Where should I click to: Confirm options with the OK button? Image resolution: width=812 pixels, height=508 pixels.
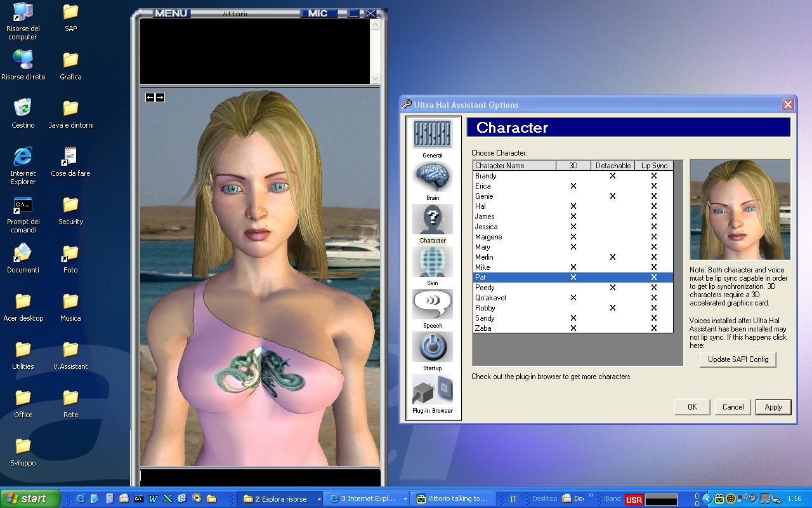point(692,407)
